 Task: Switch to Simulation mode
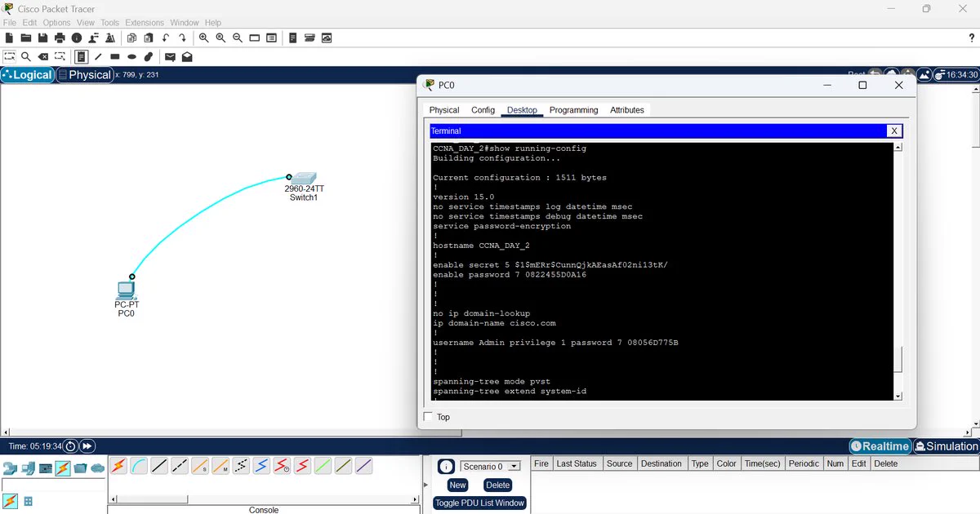click(946, 446)
